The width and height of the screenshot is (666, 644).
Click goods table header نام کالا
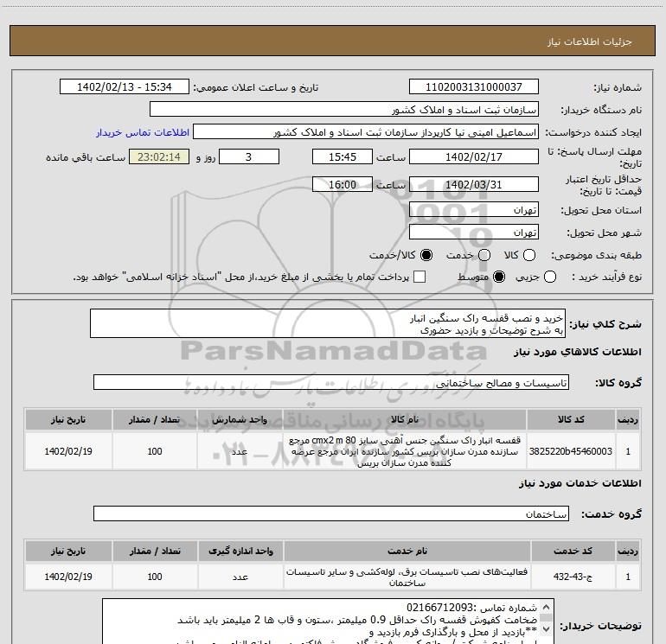405,420
